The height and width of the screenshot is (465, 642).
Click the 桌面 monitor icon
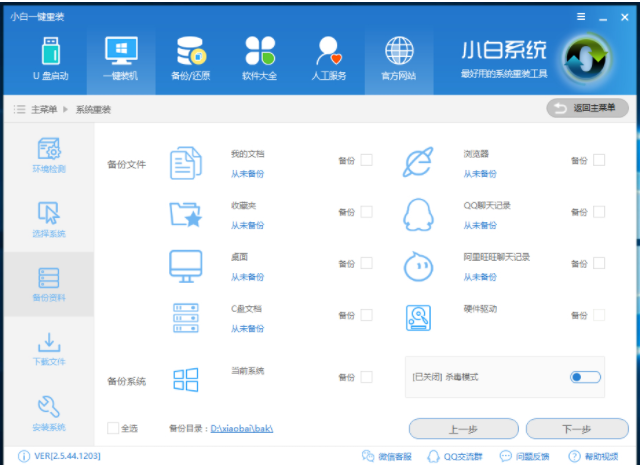(185, 266)
